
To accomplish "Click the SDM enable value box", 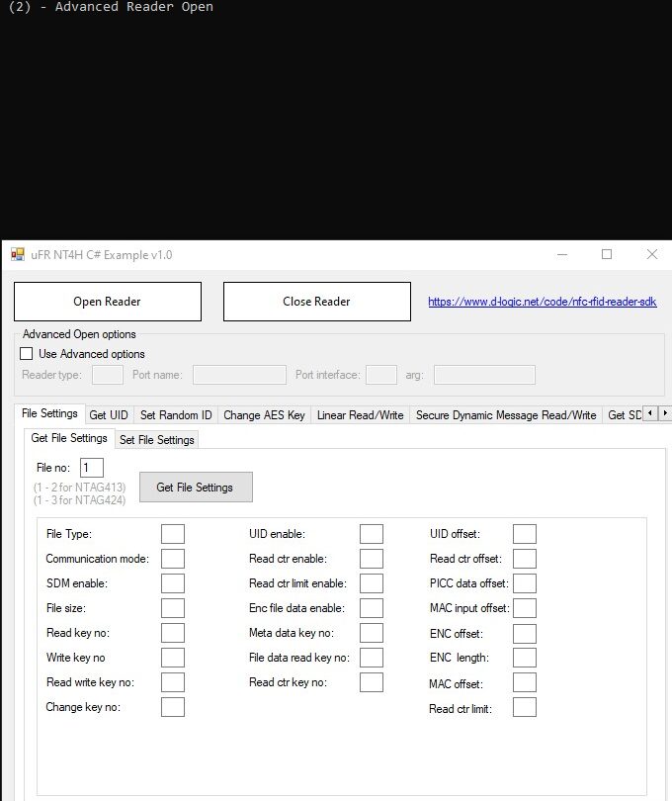I will pyautogui.click(x=173, y=583).
